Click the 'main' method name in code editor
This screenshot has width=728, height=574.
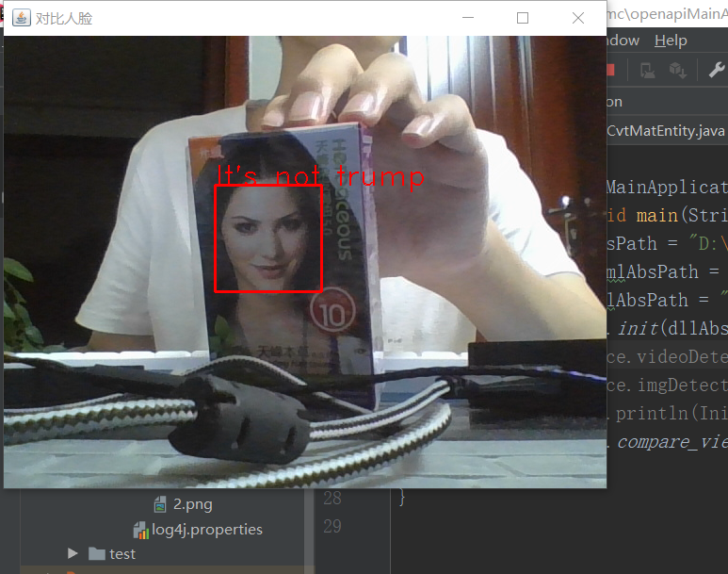tap(657, 216)
